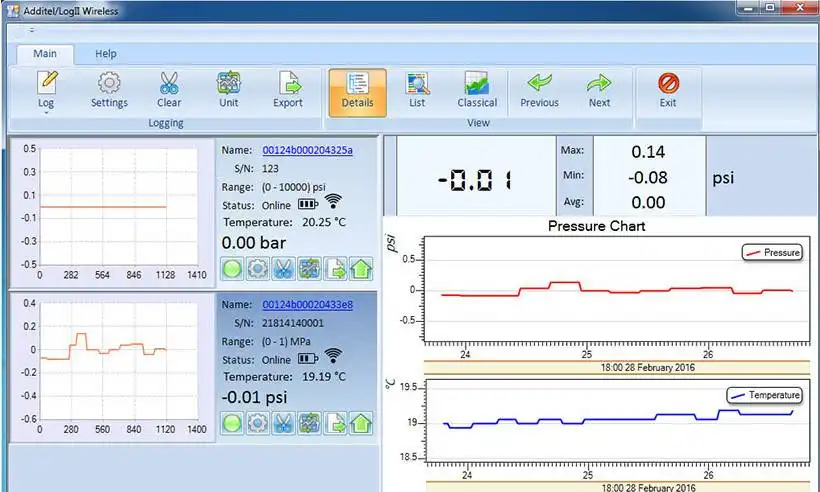820x492 pixels.
Task: Toggle the Details view button
Action: click(357, 89)
